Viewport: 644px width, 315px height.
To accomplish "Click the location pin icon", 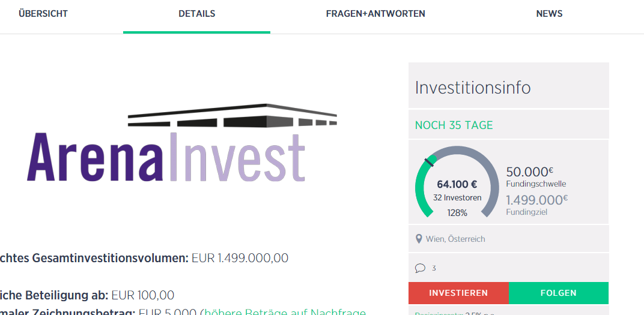I will click(x=419, y=239).
